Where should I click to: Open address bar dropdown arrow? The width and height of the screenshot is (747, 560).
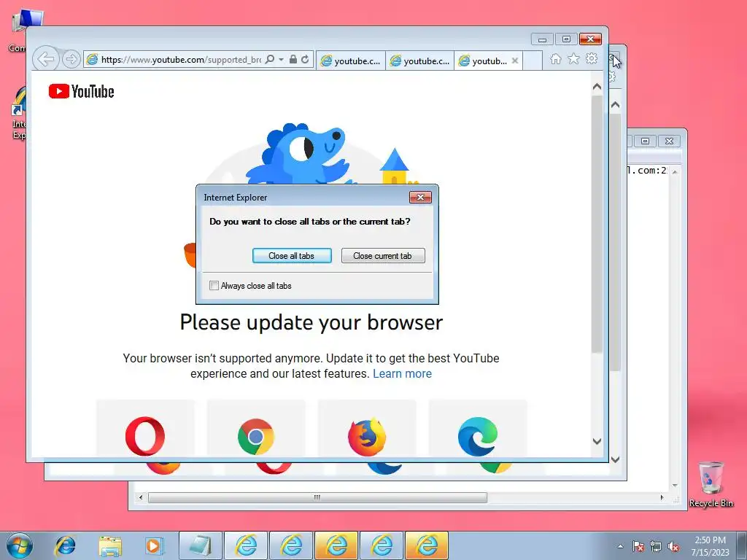[281, 60]
